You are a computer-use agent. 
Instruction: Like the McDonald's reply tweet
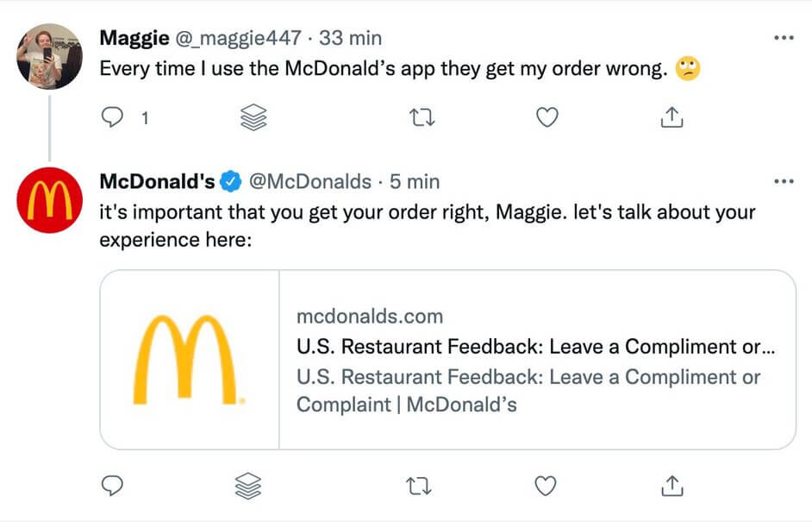(x=546, y=486)
